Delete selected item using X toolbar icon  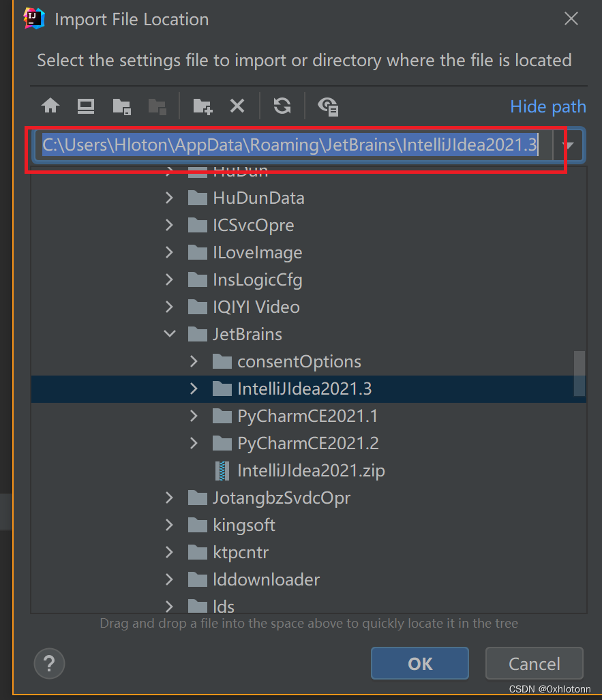(237, 106)
